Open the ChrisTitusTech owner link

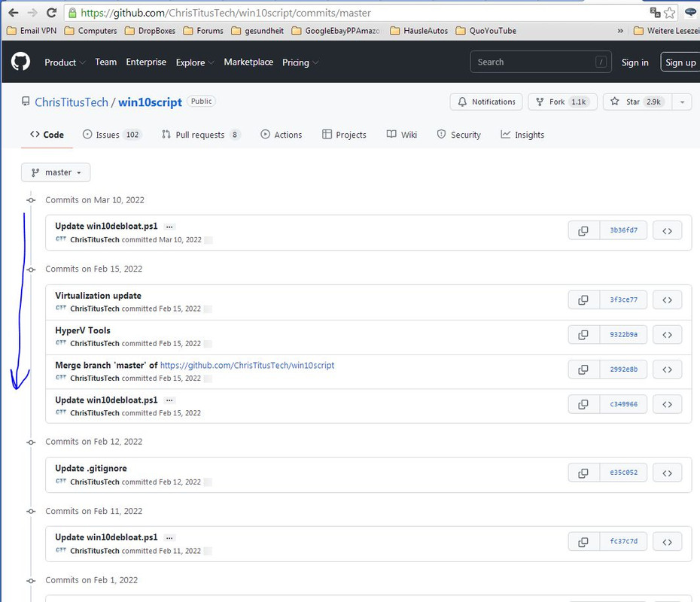click(72, 102)
